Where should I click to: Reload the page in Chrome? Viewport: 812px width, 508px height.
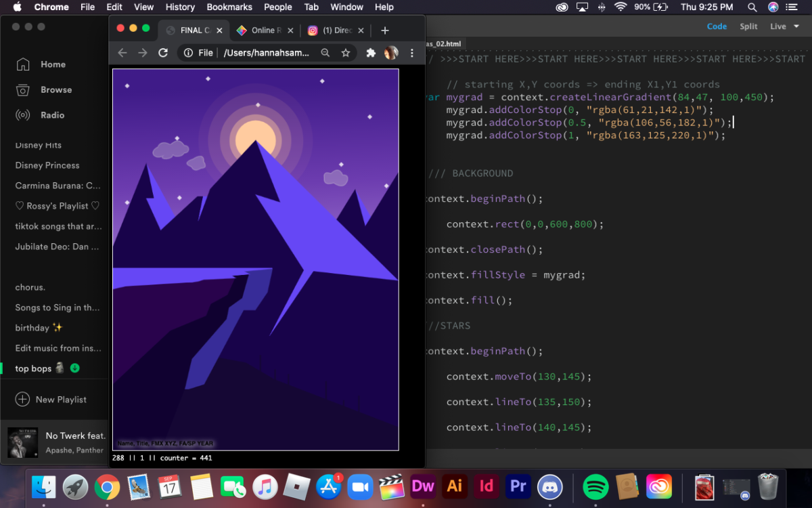tap(163, 53)
